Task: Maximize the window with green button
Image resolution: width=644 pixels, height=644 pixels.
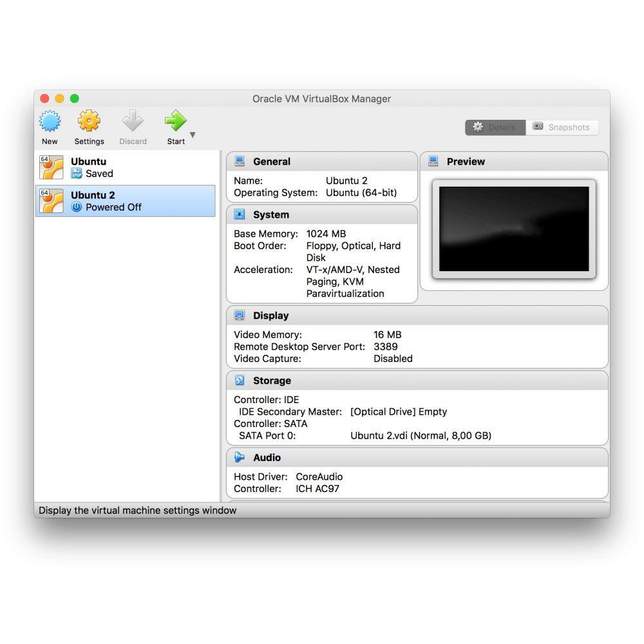Action: (x=74, y=99)
